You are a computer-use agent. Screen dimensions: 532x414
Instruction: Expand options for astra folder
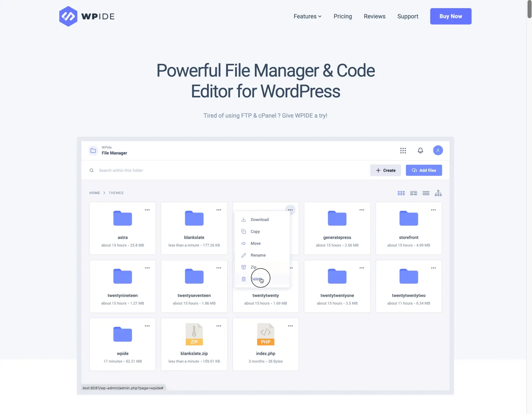point(147,210)
